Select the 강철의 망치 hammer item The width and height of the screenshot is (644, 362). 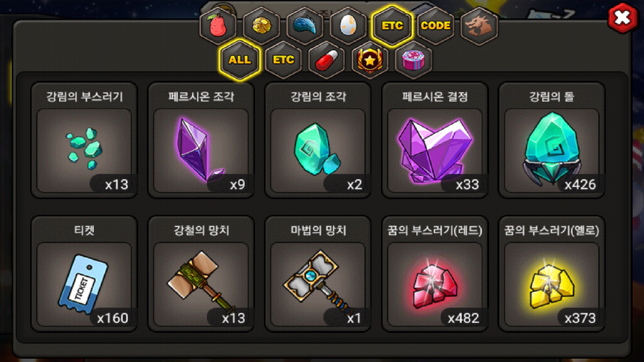[x=201, y=274]
